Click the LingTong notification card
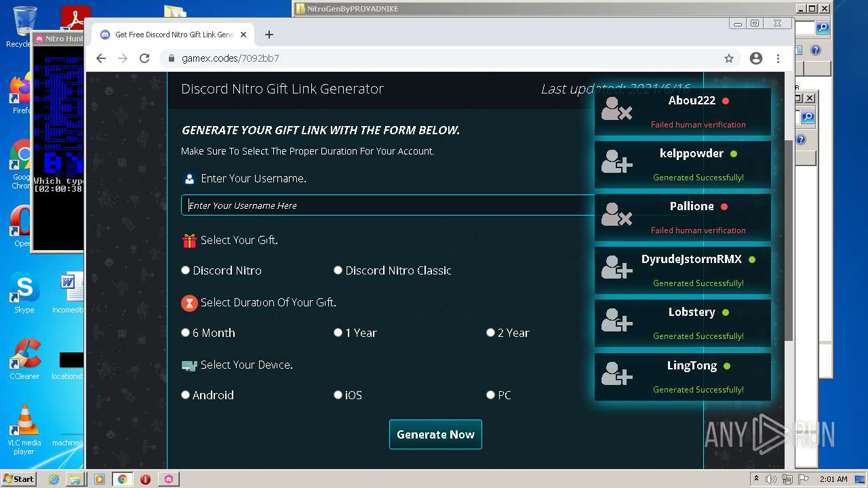Image resolution: width=868 pixels, height=488 pixels. [683, 377]
